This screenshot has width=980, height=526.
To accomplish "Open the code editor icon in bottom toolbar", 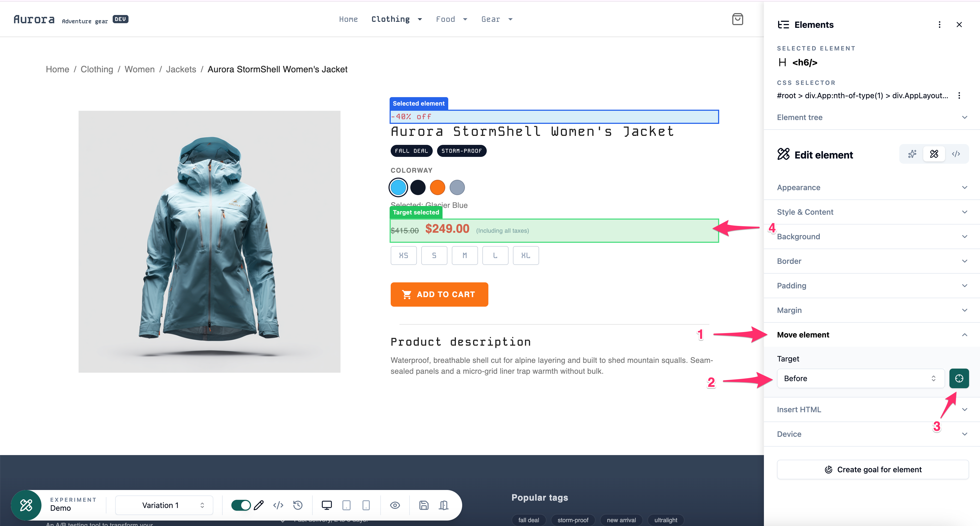I will (278, 505).
